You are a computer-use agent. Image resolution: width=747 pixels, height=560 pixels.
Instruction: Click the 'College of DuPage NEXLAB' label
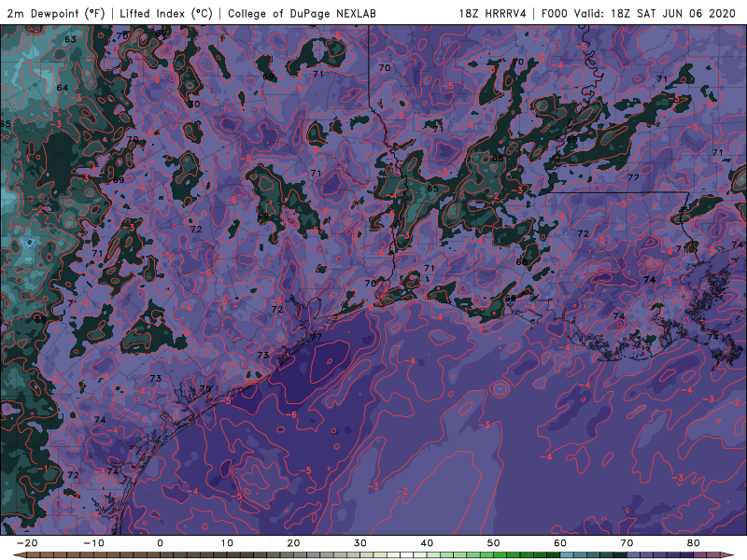pyautogui.click(x=302, y=14)
